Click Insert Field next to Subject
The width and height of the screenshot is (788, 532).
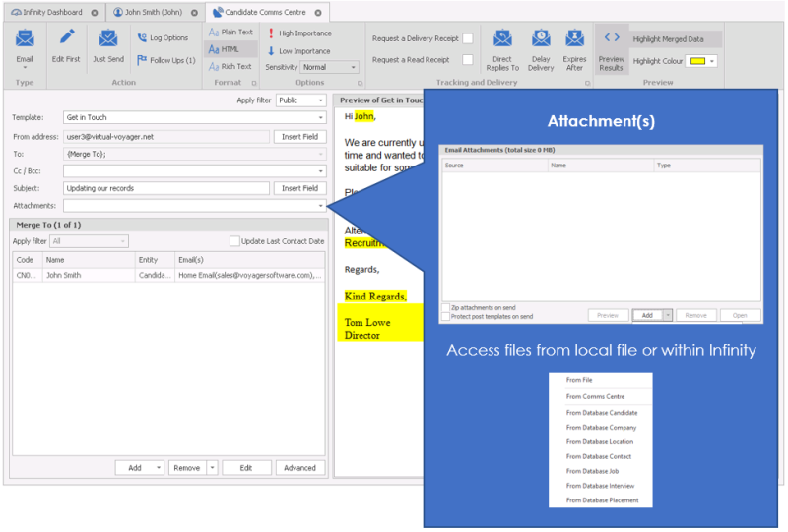[x=299, y=188]
